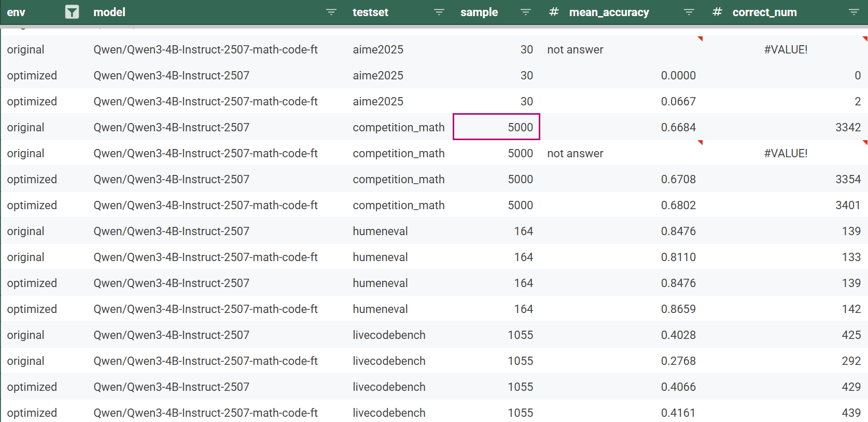
Task: Select the highlighted 5000 sample cell
Action: [497, 127]
